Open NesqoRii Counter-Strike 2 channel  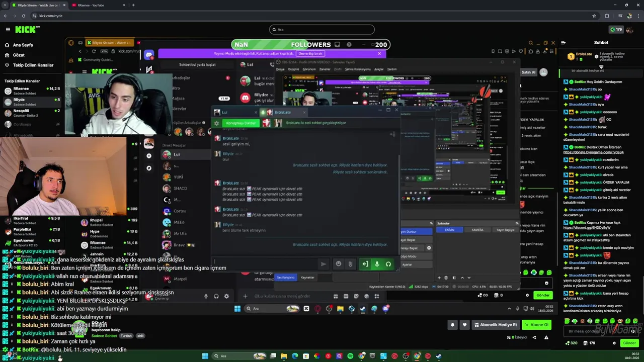point(32,113)
